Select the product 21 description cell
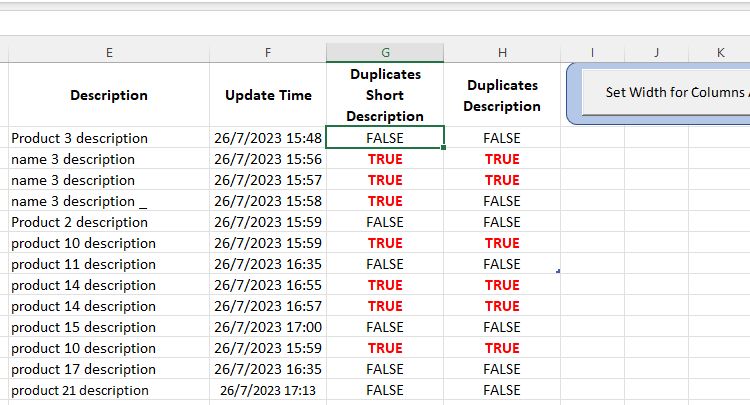The height and width of the screenshot is (405, 750). 109,390
